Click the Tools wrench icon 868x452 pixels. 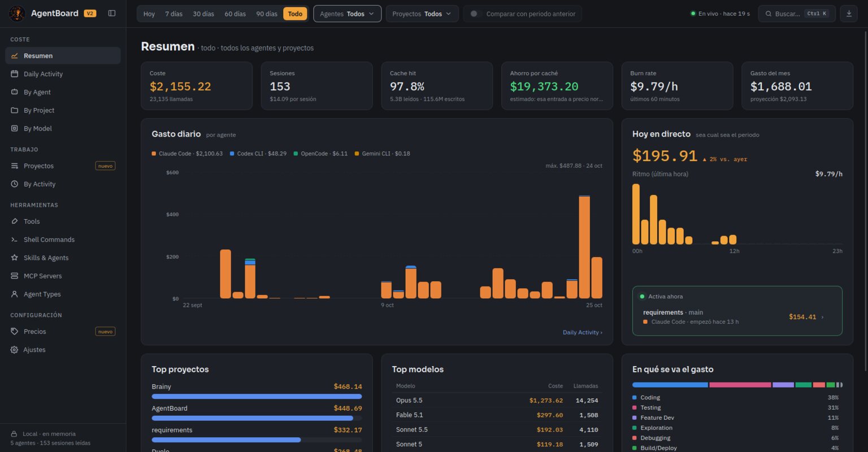click(15, 221)
